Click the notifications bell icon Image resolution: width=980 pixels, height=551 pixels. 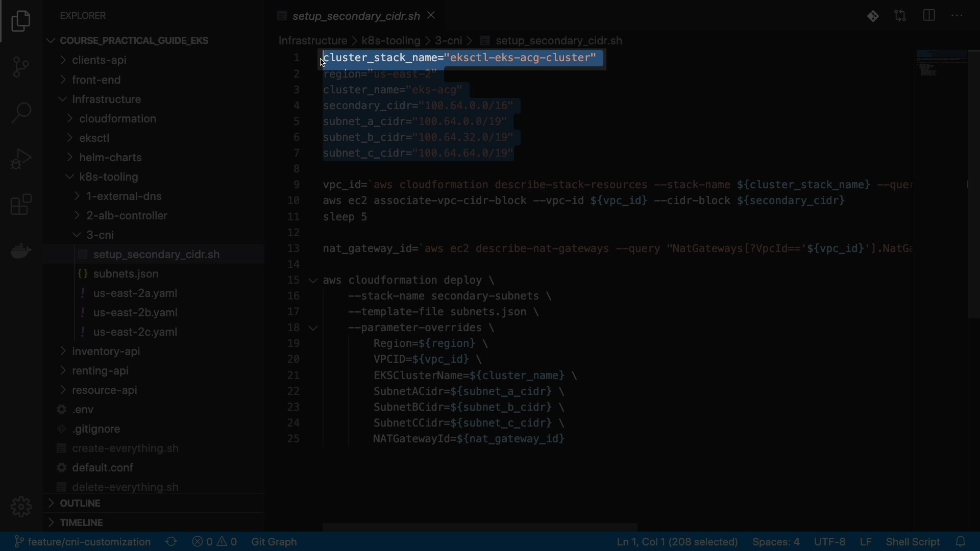point(961,541)
